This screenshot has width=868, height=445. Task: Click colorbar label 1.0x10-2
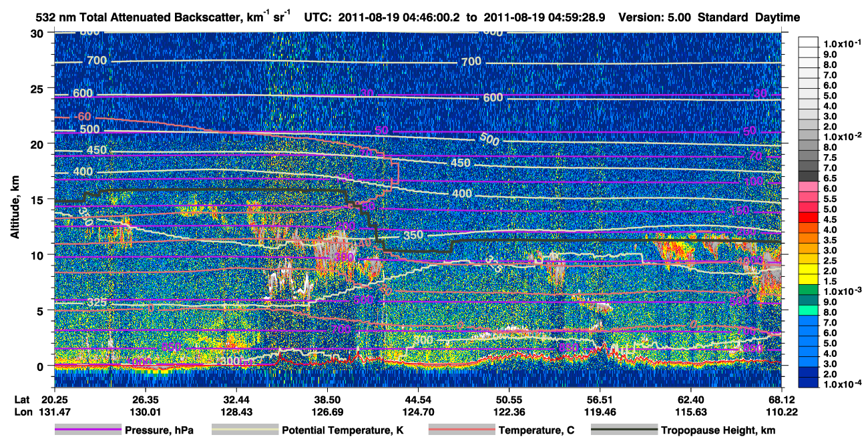(x=841, y=136)
